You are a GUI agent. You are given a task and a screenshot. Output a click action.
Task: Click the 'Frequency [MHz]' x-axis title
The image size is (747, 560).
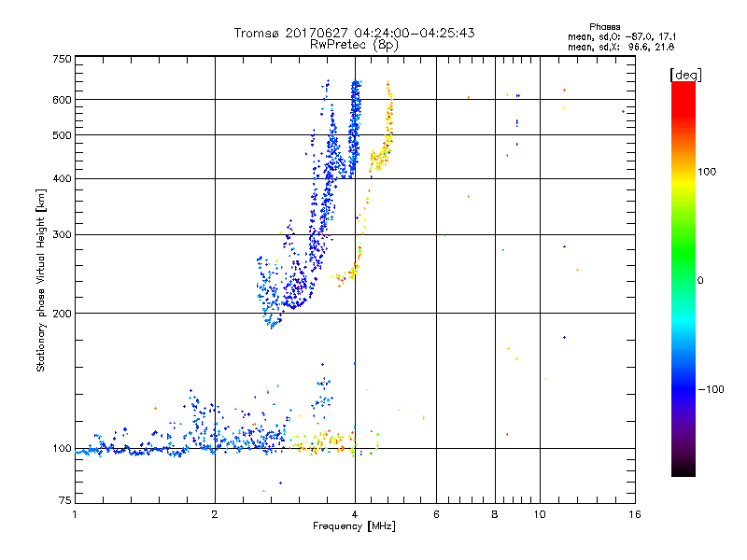coord(354,527)
